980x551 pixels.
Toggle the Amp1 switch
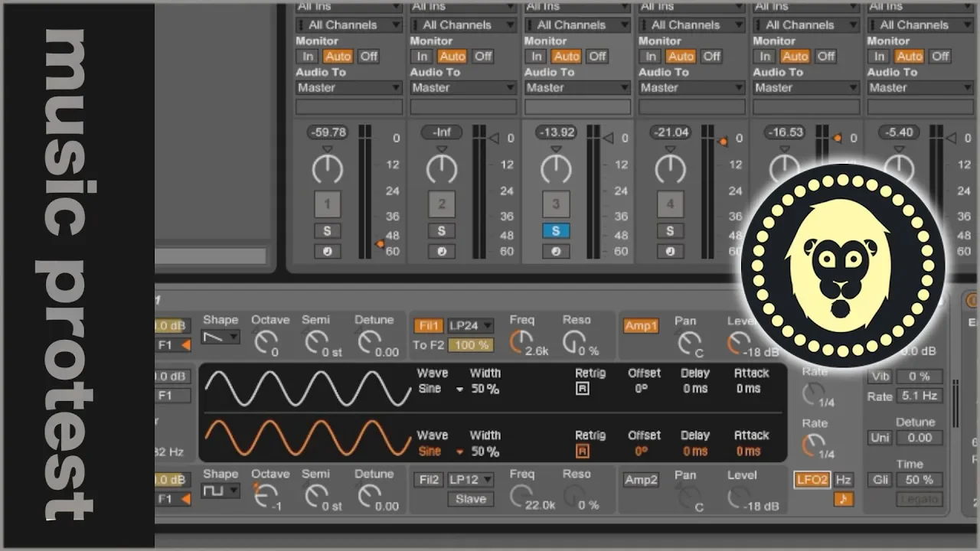point(641,326)
